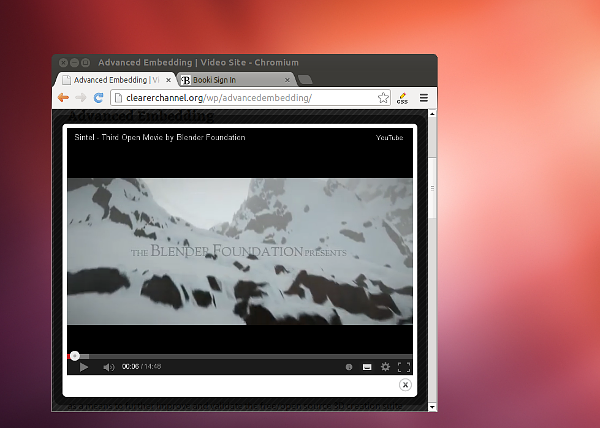Play the Sintel video
This screenshot has height=428, width=600.
coord(84,367)
